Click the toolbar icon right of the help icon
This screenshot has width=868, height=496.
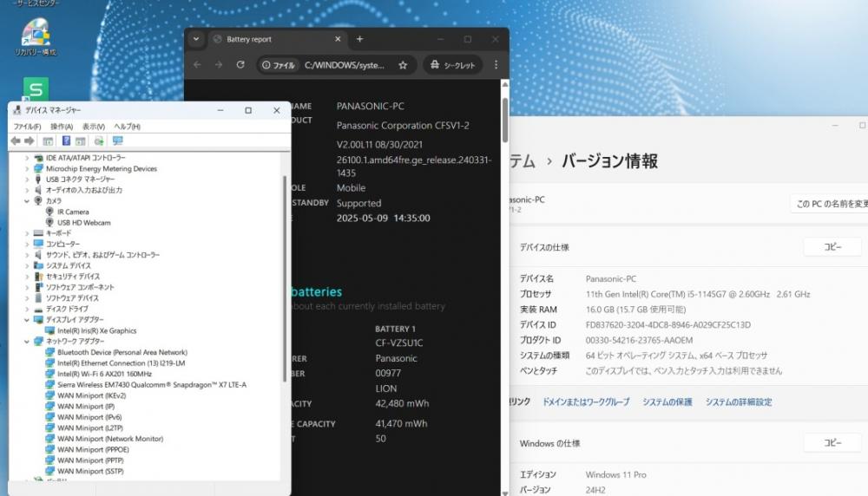pos(81,141)
